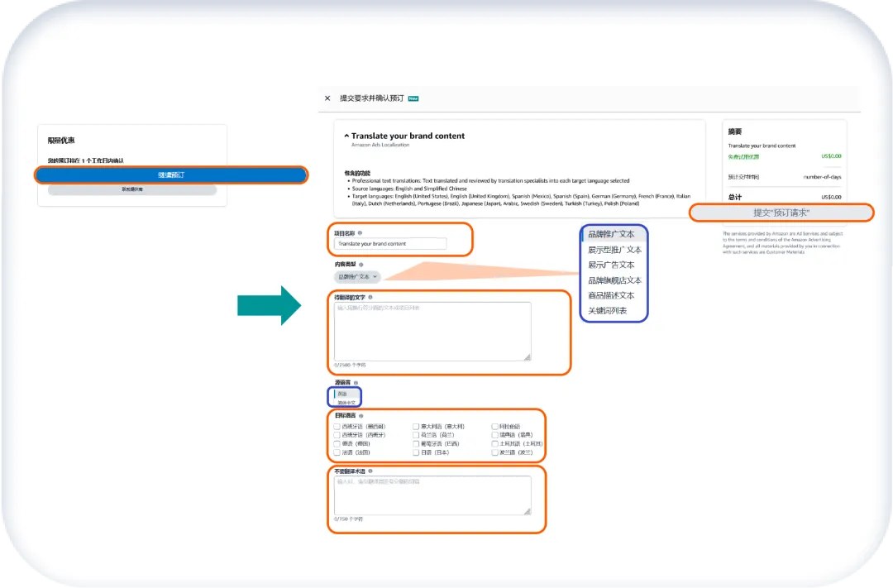The width and height of the screenshot is (893, 588).
Task: Grab the resize handle of 不要翻译术语 box
Action: click(528, 512)
